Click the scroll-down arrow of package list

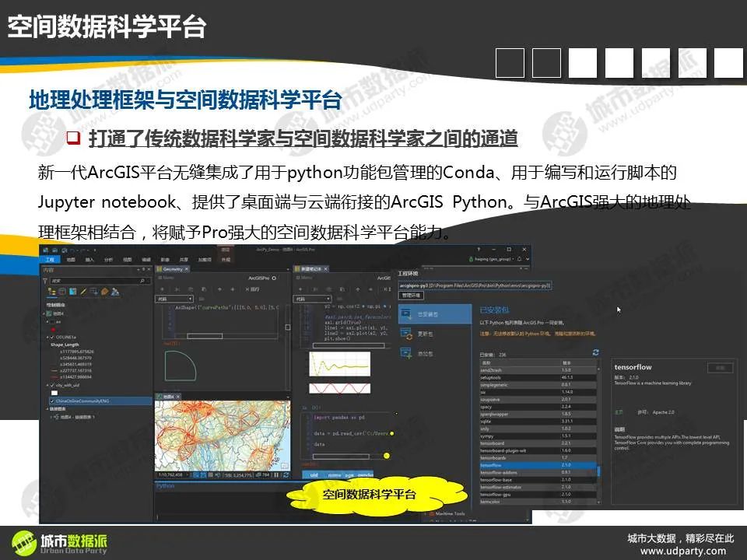tap(599, 502)
